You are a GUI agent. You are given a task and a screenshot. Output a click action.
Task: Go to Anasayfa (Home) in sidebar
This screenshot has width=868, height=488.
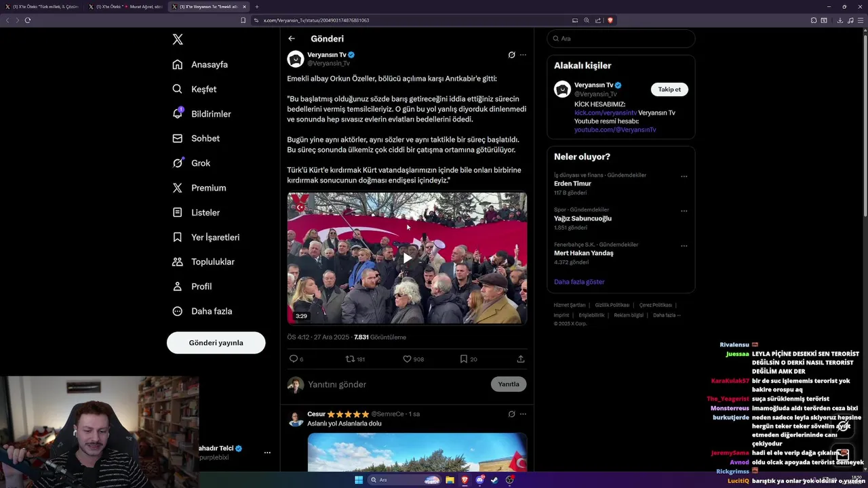tap(200, 64)
